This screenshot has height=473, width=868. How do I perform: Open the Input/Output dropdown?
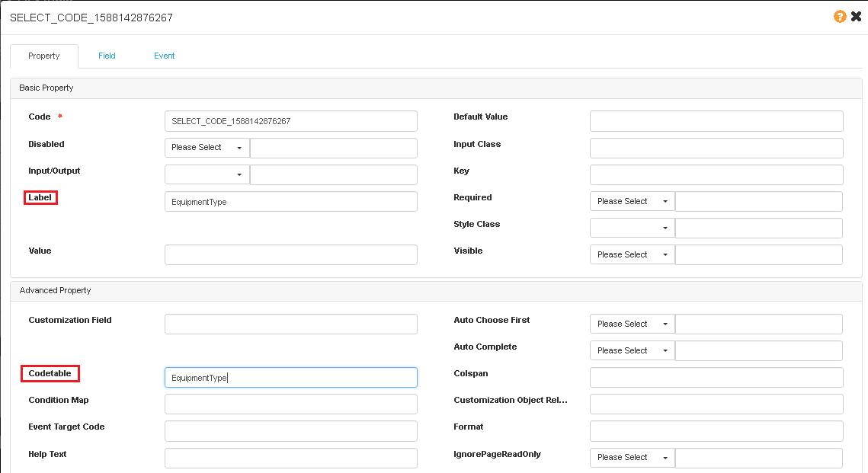[x=207, y=174]
